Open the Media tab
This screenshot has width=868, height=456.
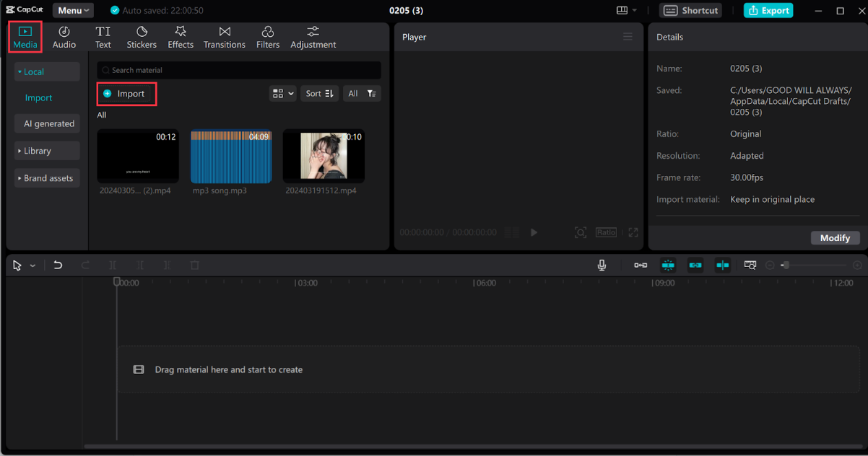pyautogui.click(x=25, y=37)
